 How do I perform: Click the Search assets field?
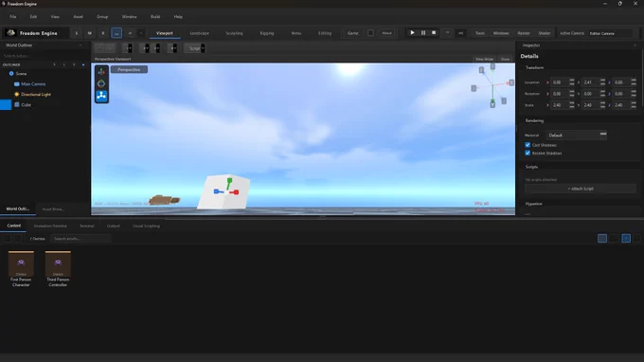click(80, 238)
